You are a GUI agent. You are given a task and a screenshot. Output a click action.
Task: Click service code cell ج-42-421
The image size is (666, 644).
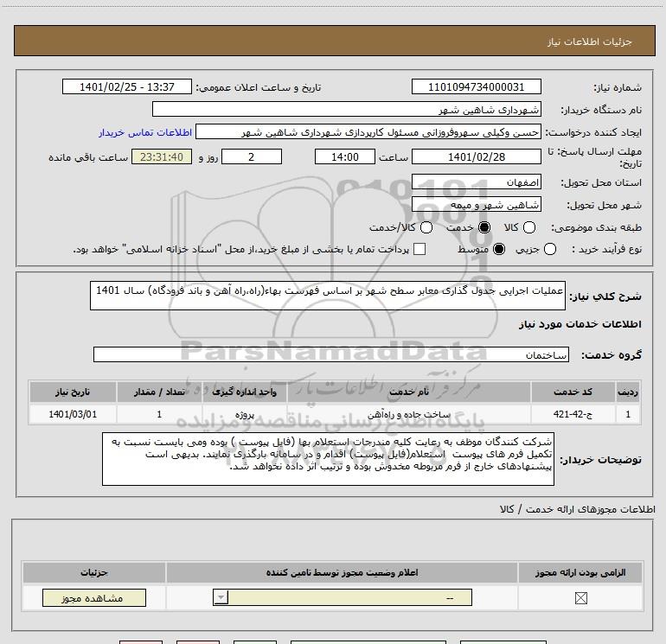[x=573, y=414]
